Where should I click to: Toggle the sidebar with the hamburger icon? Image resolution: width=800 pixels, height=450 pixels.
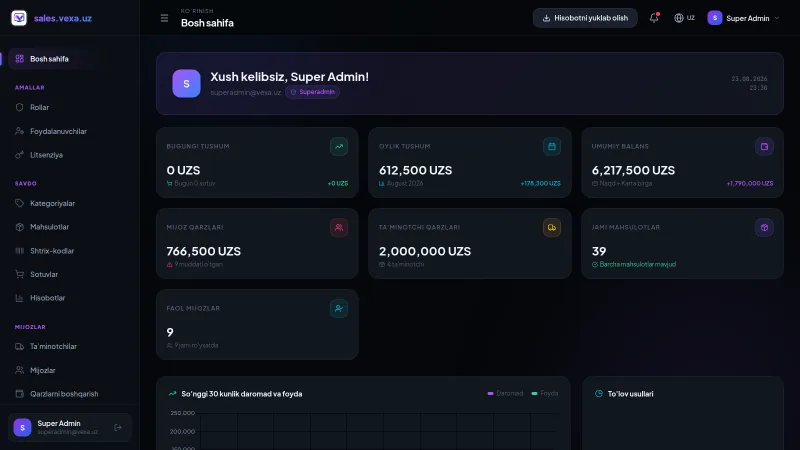tap(164, 18)
